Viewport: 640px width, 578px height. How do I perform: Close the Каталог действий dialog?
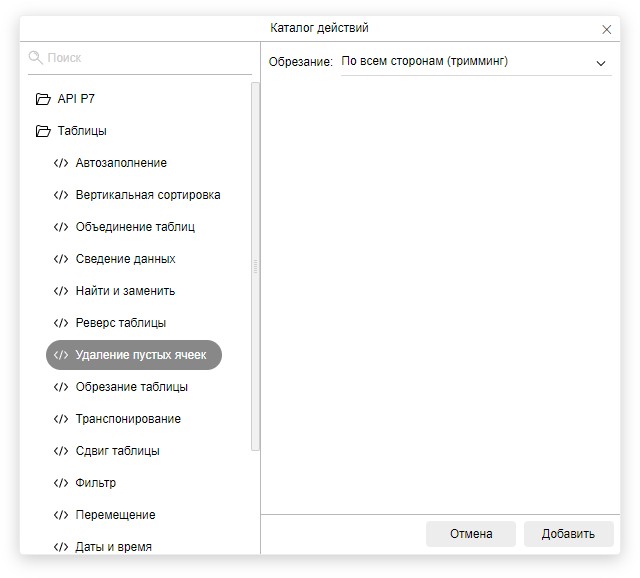click(606, 29)
